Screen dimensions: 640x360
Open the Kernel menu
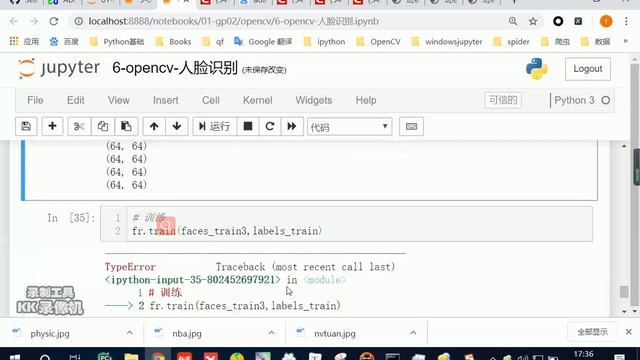(x=258, y=100)
